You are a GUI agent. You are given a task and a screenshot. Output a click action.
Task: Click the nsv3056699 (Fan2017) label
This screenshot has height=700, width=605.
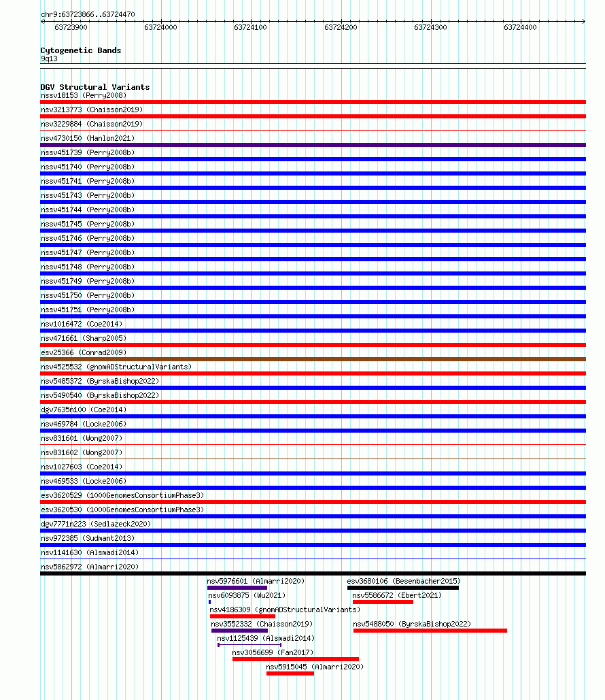pyautogui.click(x=273, y=652)
